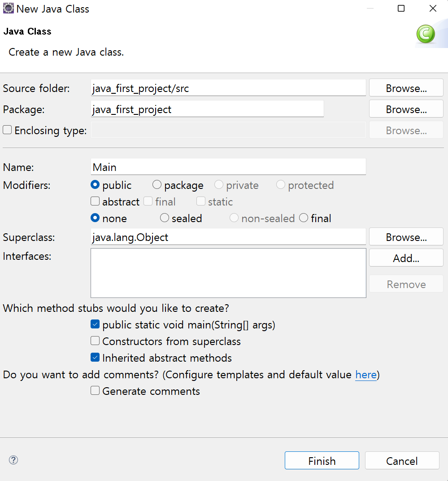
Task: Enable the Enclosing type checkbox
Action: 7,130
